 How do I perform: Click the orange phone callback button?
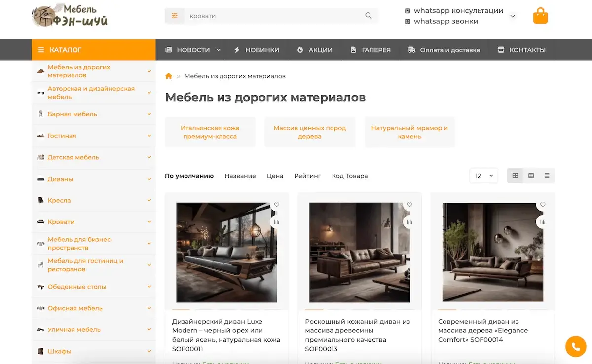click(x=575, y=347)
